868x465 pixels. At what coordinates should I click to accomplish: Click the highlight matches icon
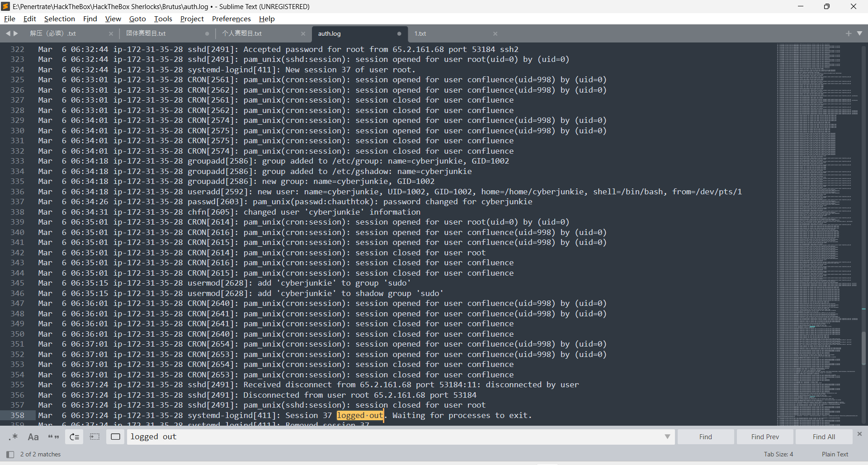[115, 437]
